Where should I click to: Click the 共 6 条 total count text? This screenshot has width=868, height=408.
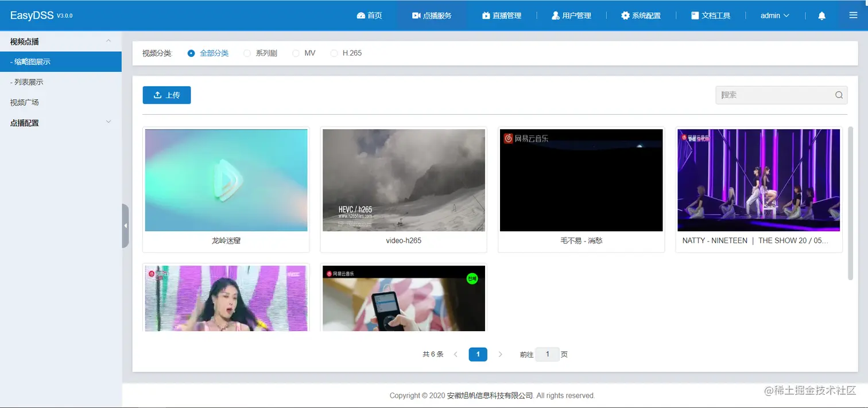click(x=433, y=354)
